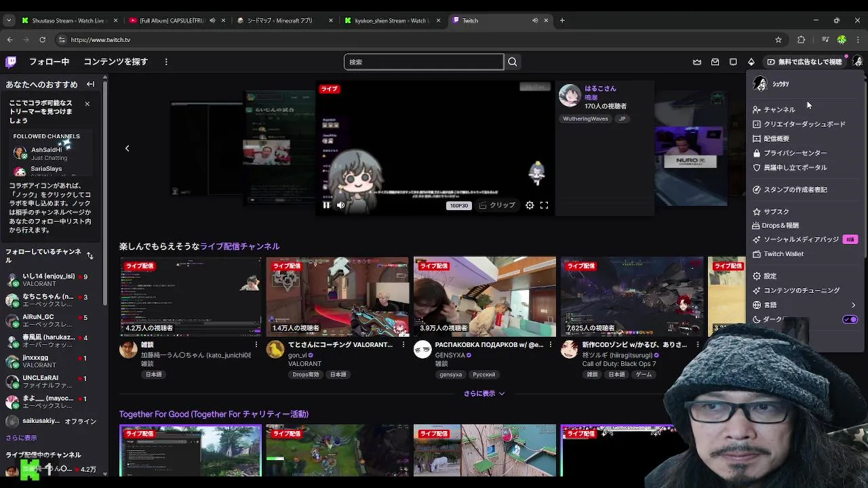Open プライバシーセンター menu item
Image resolution: width=868 pixels, height=488 pixels.
pyautogui.click(x=806, y=153)
